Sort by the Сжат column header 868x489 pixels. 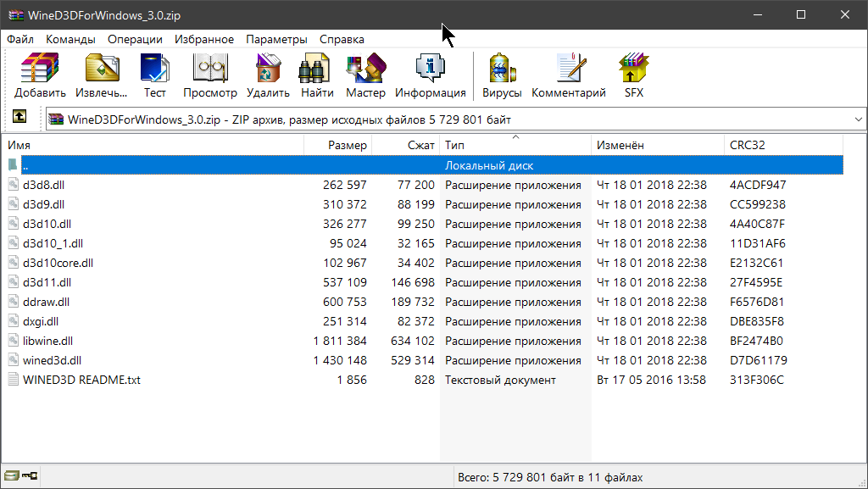coord(406,145)
